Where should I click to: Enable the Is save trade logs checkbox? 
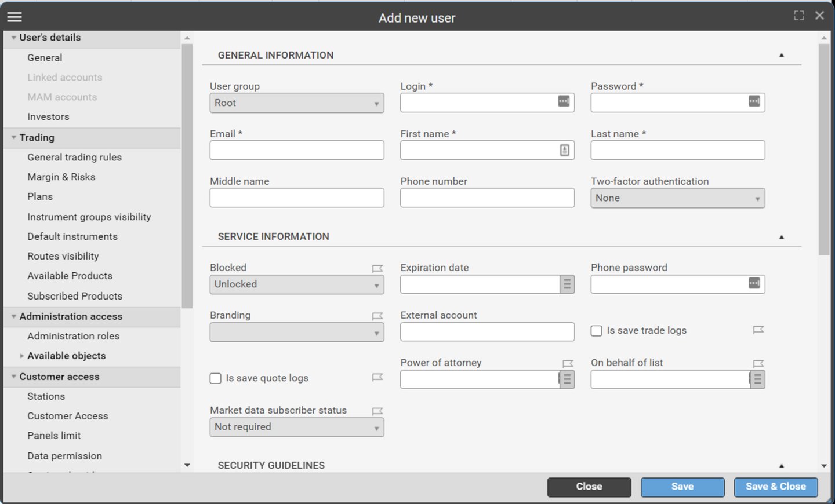[596, 330]
